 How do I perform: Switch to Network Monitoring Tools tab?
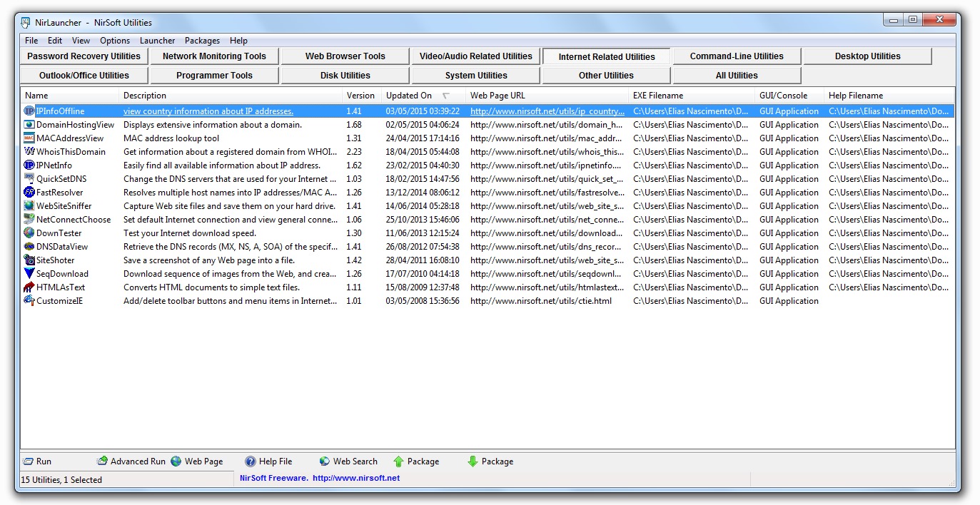(x=214, y=56)
